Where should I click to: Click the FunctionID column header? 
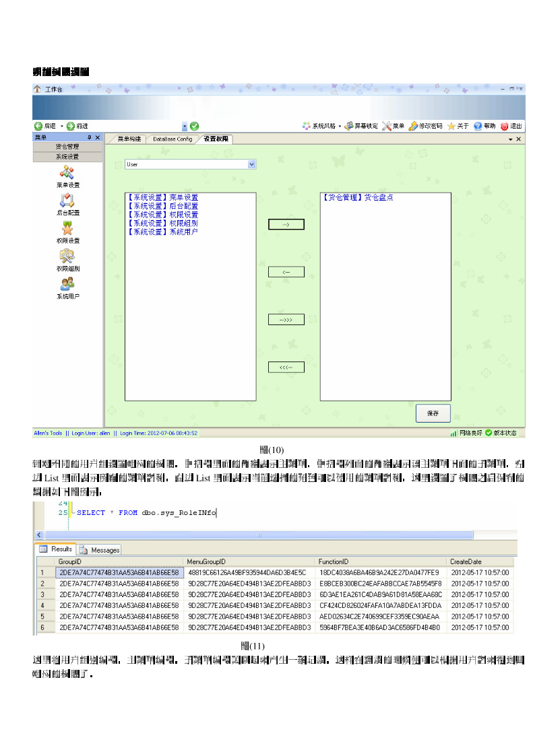381,561
